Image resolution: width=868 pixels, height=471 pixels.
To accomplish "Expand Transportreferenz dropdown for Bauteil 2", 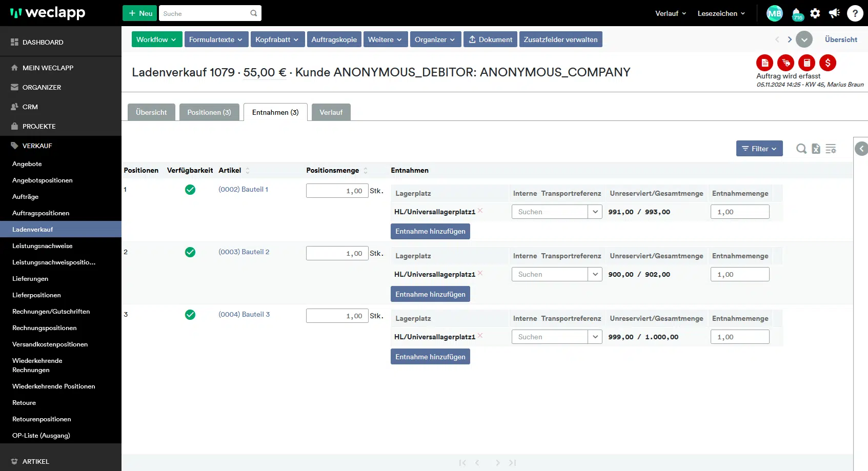I will tap(595, 274).
